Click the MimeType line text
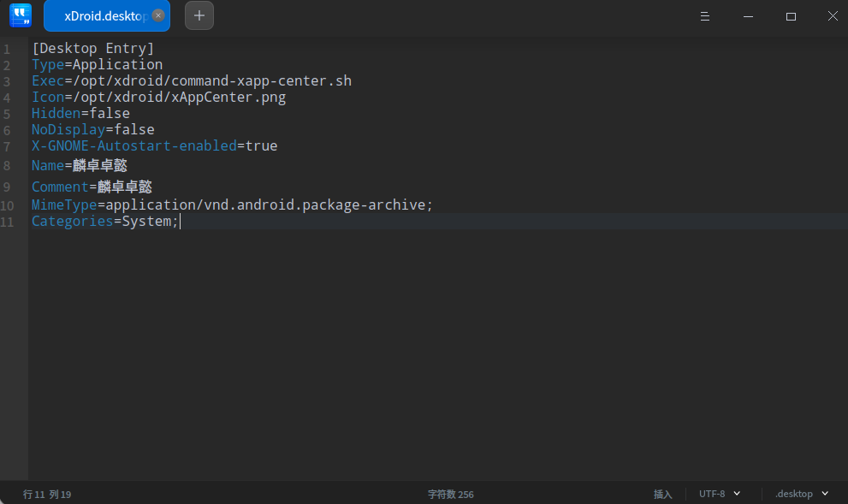848x504 pixels. pyautogui.click(x=233, y=205)
